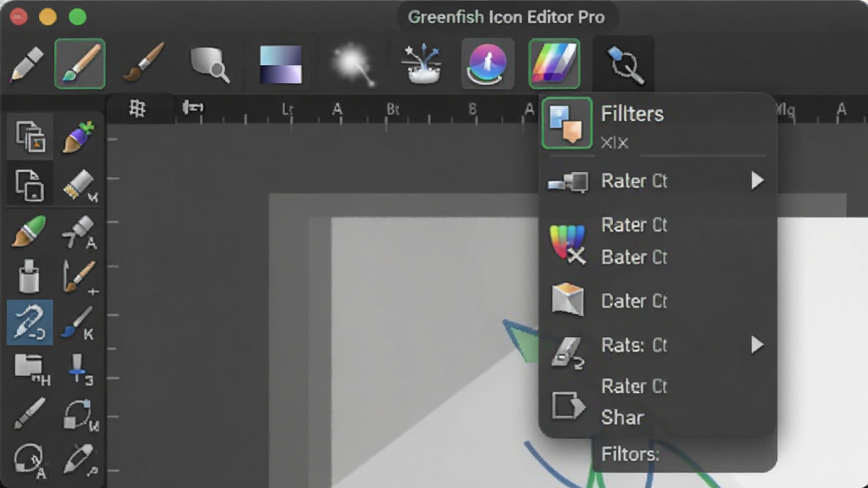The height and width of the screenshot is (488, 868).
Task: Open the bucket with magnifier tool
Action: [x=210, y=64]
